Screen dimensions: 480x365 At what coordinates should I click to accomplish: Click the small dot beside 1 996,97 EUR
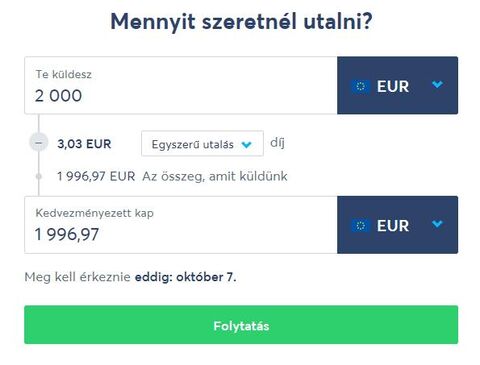(x=39, y=176)
